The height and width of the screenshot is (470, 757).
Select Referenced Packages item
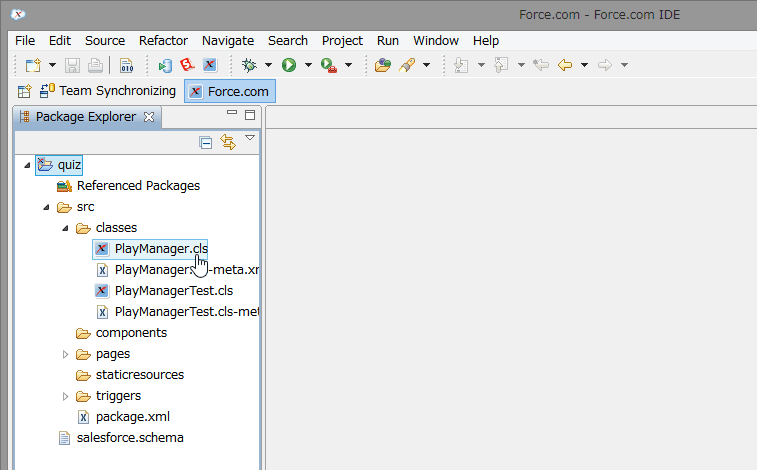pyautogui.click(x=128, y=186)
